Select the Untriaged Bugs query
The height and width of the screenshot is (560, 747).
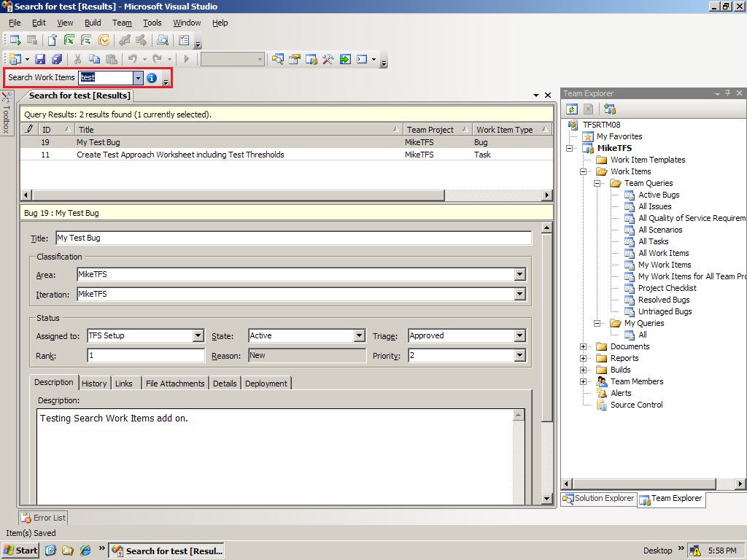[x=665, y=311]
